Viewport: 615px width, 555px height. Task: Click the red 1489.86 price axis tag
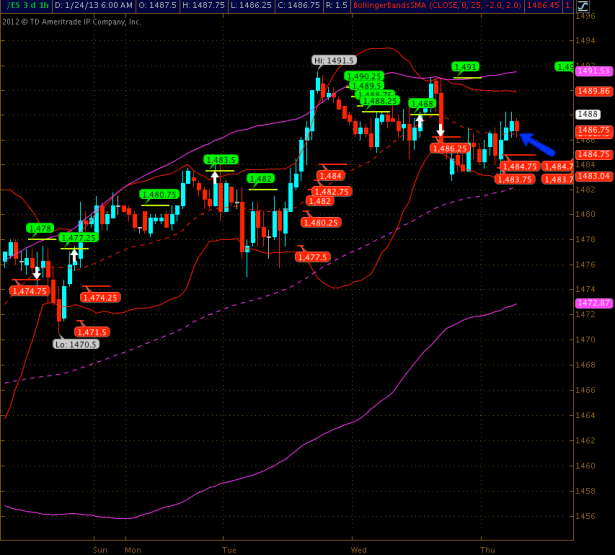tap(594, 91)
